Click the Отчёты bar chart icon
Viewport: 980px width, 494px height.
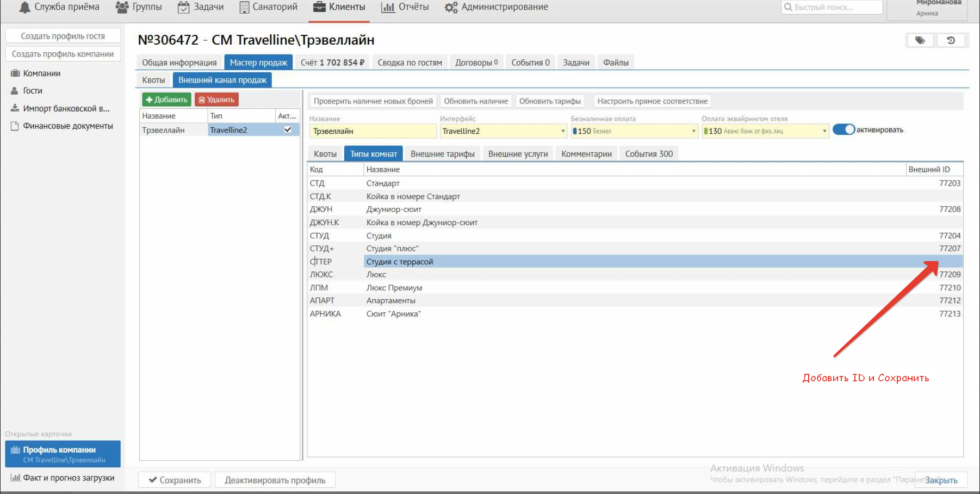(x=388, y=8)
